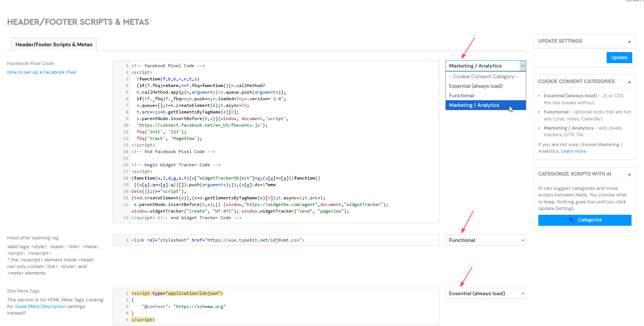Screen dimensions: 644x326
Task: Click the '<!-- begin Widget Tracker Code -->' line
Action: (x=176, y=165)
